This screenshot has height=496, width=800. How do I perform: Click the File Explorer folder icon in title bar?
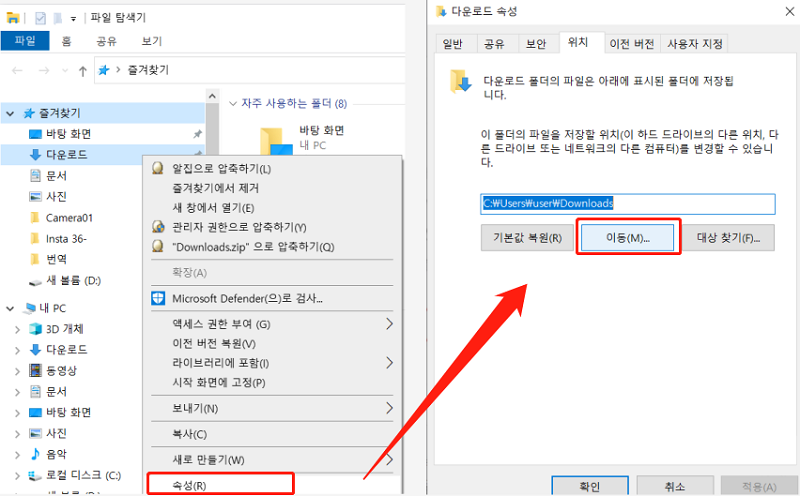(x=13, y=18)
